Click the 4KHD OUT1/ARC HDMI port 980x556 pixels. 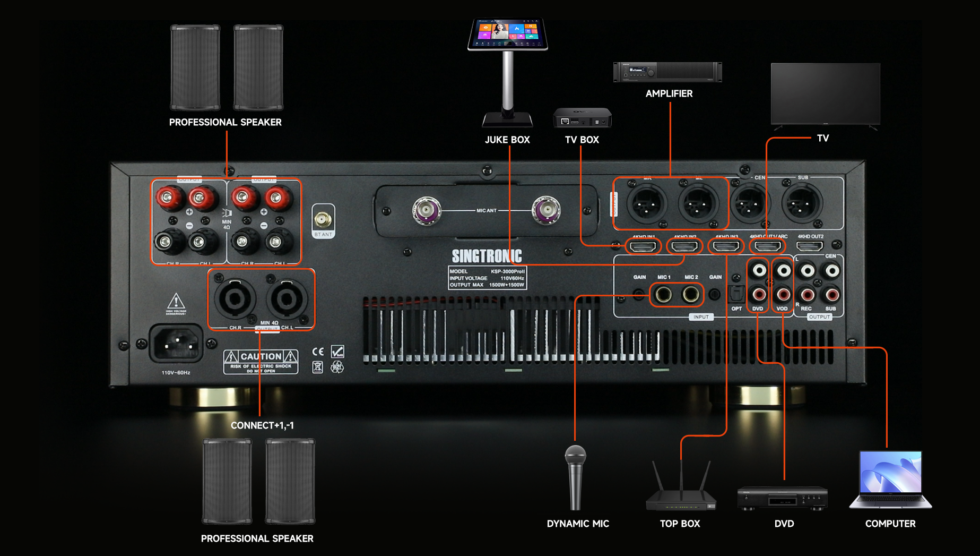(x=768, y=246)
